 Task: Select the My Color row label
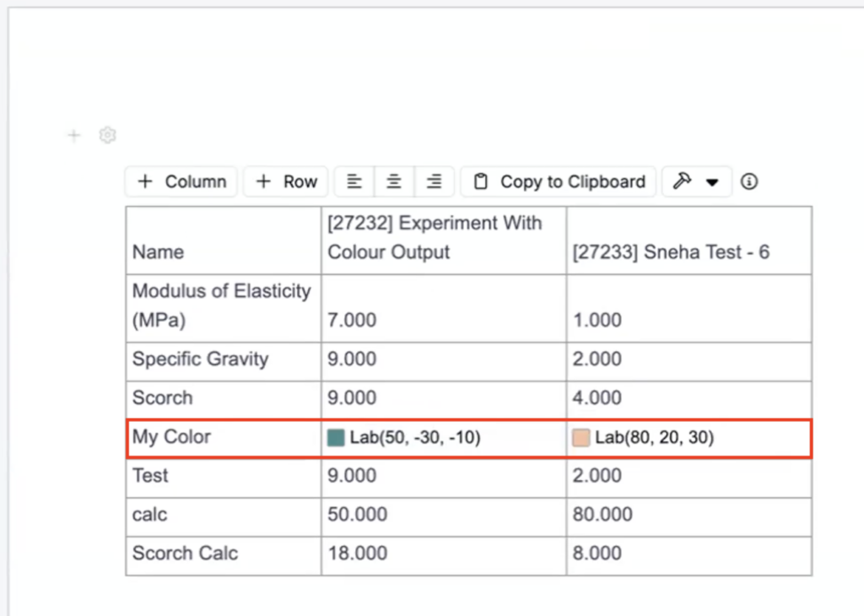[x=171, y=437]
